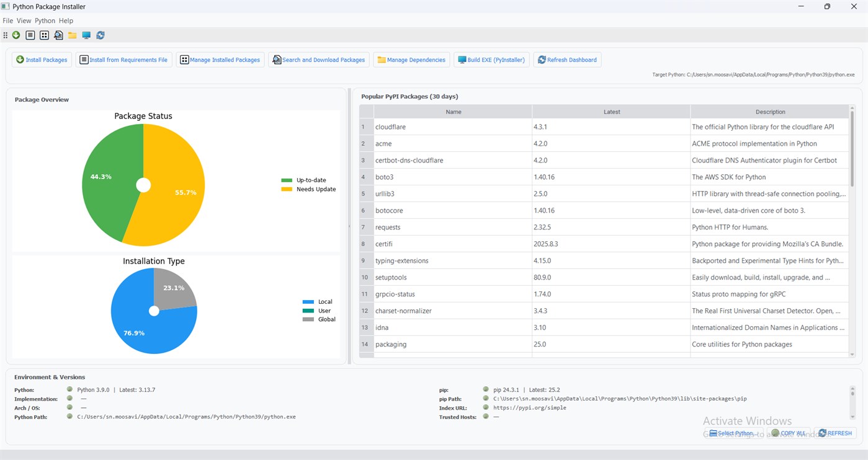Select 'Core utilities for Python packages' description cell
Image resolution: width=868 pixels, height=460 pixels.
[x=769, y=344]
